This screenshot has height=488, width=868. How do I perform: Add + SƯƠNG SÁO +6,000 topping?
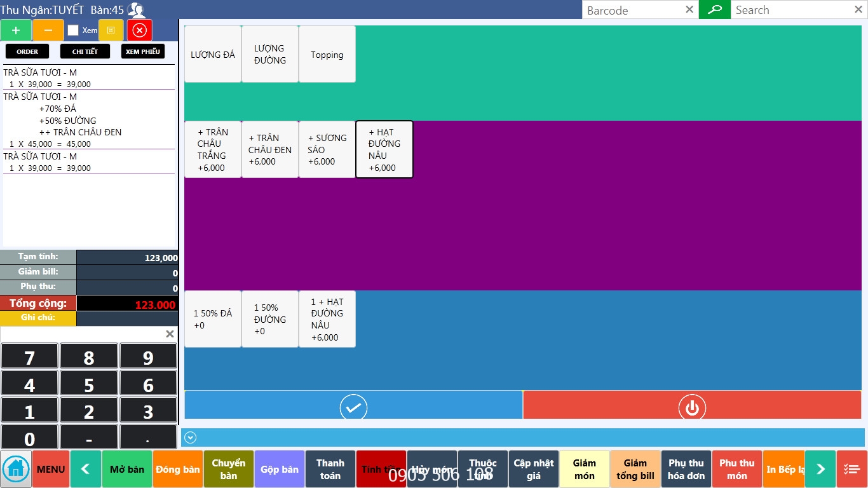coord(327,149)
